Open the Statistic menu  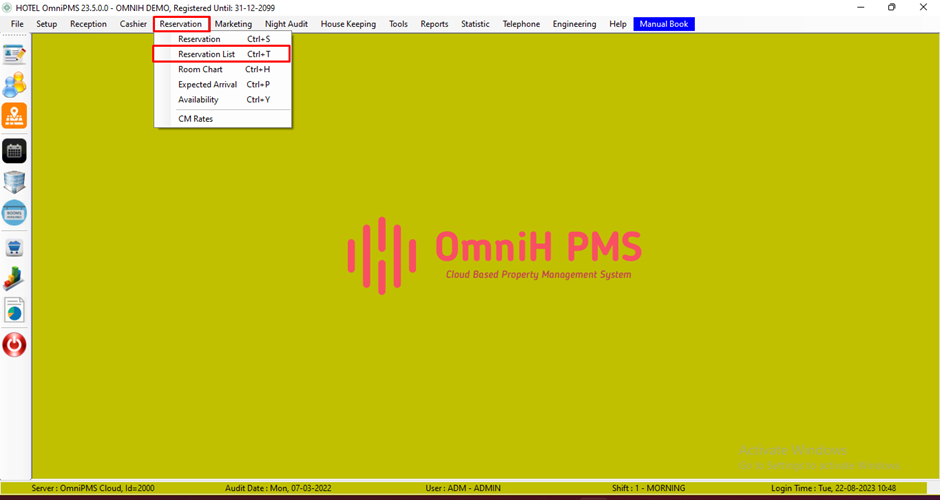[475, 24]
